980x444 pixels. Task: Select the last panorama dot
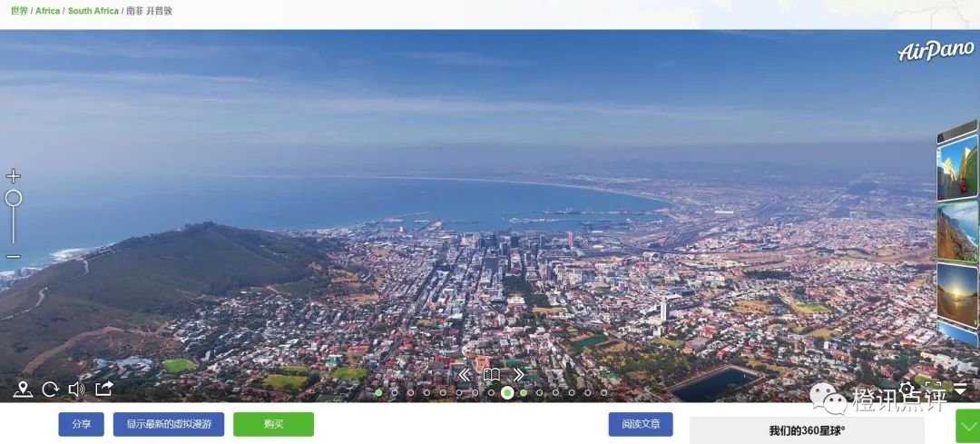(603, 393)
